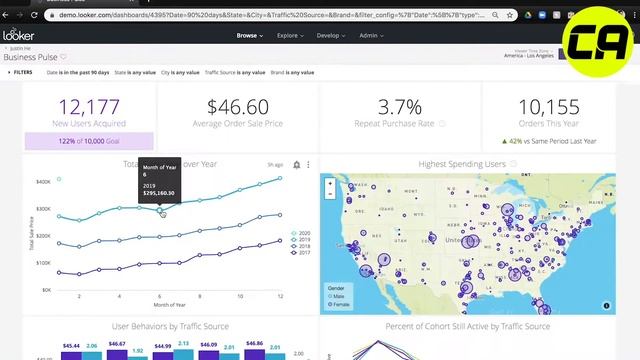Zoom in on the map with plus
The height and width of the screenshot is (360, 640).
pos(330,184)
